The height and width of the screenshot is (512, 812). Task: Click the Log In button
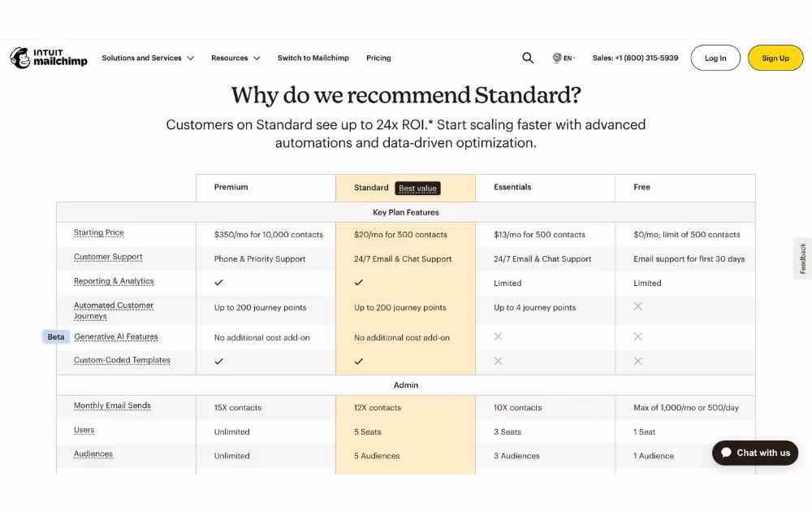pos(715,58)
